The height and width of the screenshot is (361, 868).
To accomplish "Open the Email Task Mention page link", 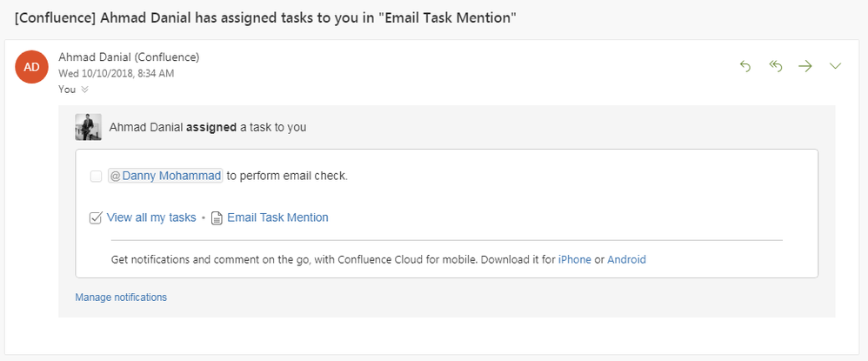I will [x=278, y=217].
